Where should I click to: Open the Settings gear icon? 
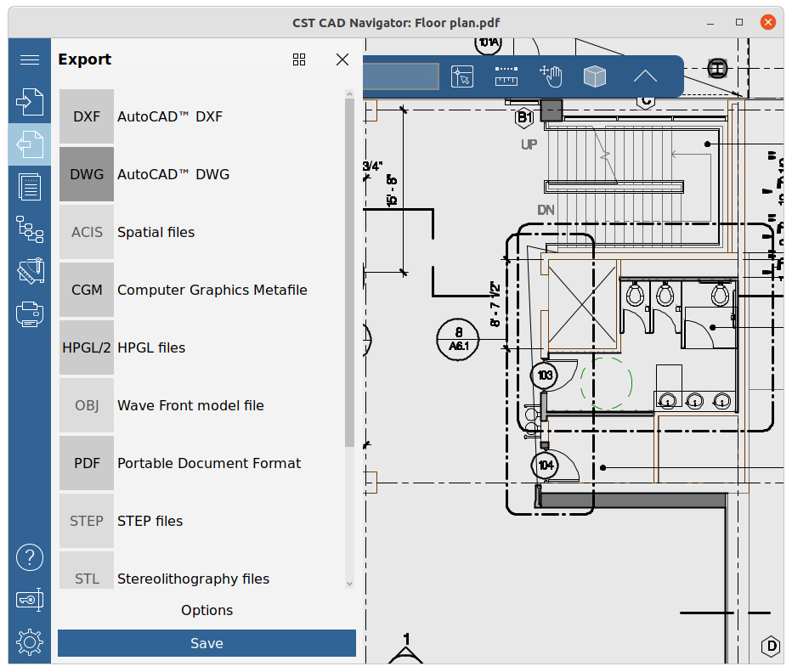pyautogui.click(x=29, y=642)
